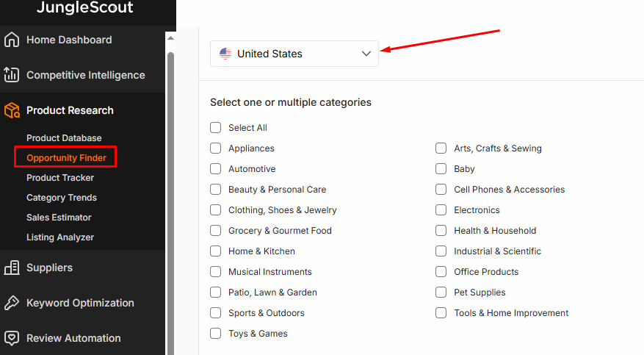644x355 pixels.
Task: Open the Sales Estimator link
Action: click(59, 218)
